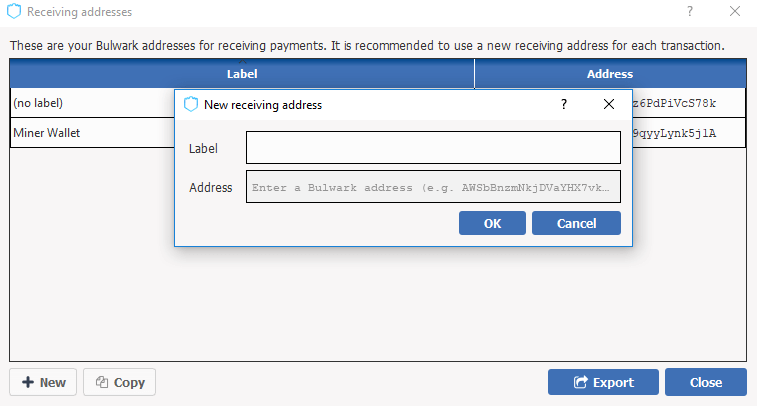This screenshot has width=757, height=406.
Task: Click the New address plus button
Action: pyautogui.click(x=44, y=382)
